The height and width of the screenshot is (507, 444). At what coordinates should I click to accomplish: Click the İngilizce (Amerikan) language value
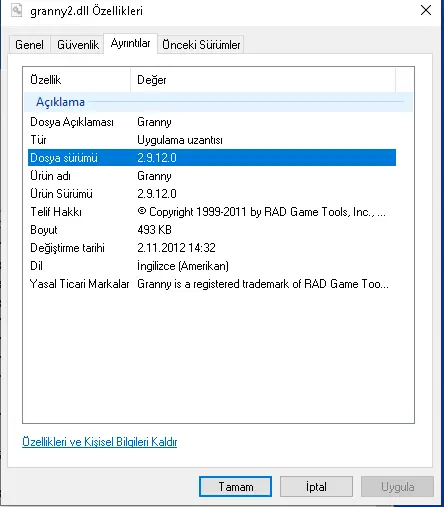[x=183, y=266]
